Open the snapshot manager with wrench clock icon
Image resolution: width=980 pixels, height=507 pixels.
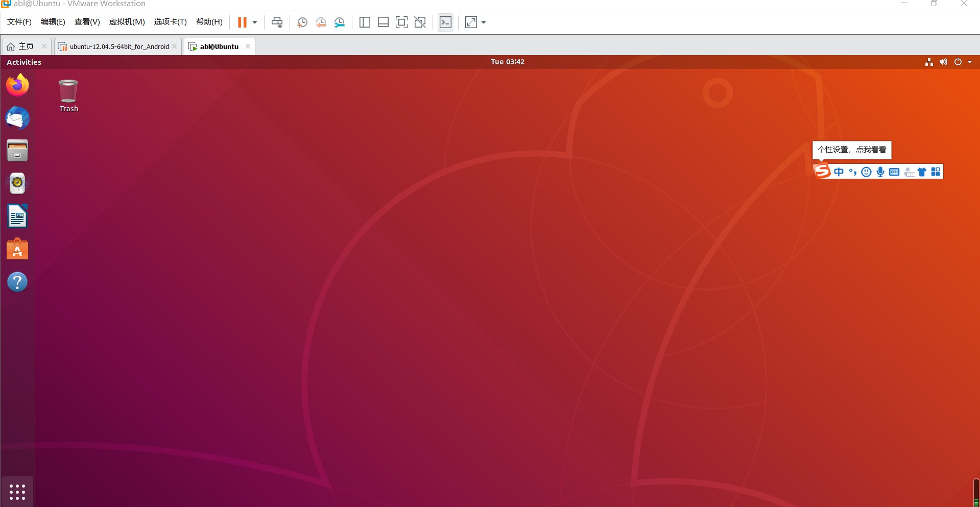tap(339, 22)
